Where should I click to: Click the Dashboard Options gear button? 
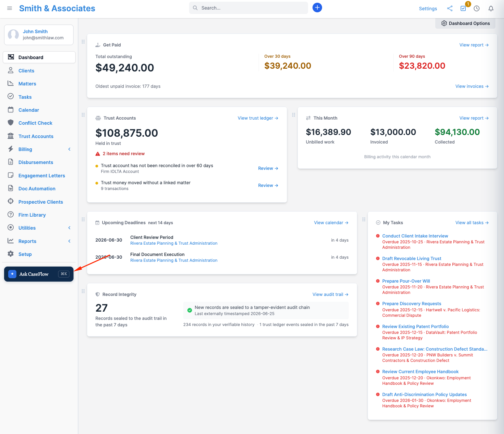click(x=465, y=23)
